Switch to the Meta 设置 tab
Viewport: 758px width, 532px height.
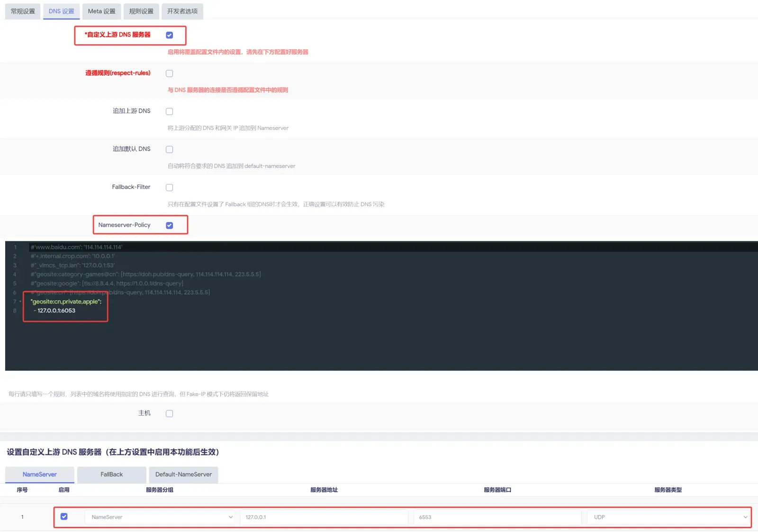click(101, 11)
